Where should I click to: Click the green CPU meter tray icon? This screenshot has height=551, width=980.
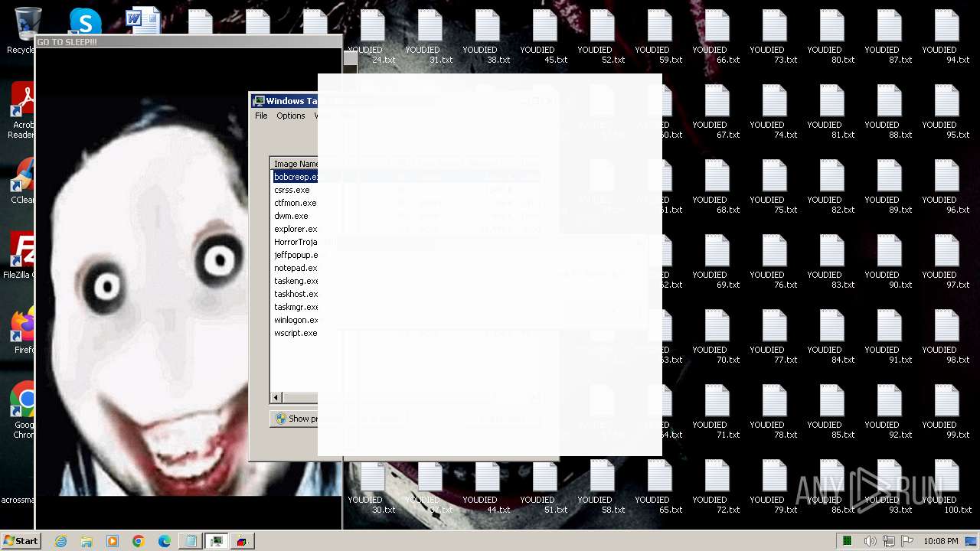(x=847, y=541)
